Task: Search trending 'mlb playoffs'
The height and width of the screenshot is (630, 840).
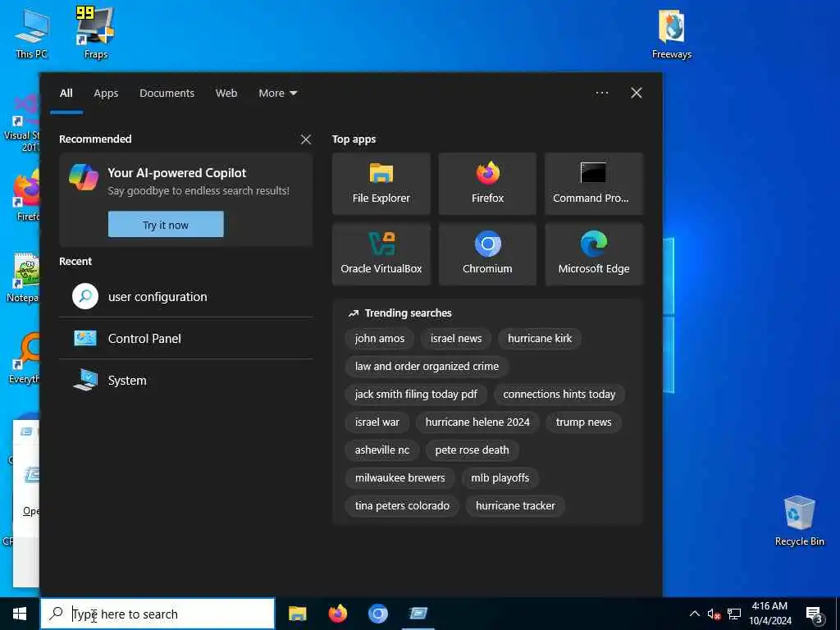Action: [x=500, y=478]
